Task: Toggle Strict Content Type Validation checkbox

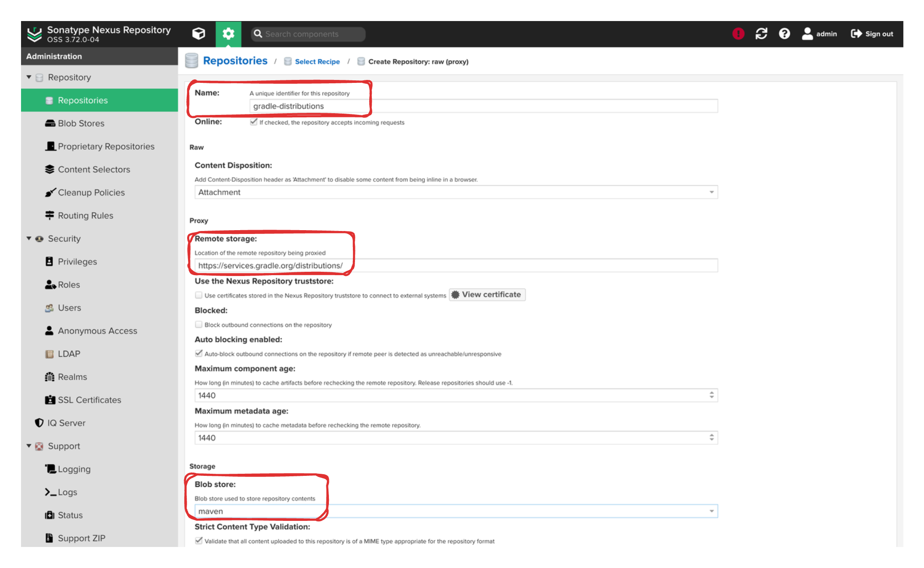Action: pos(199,541)
